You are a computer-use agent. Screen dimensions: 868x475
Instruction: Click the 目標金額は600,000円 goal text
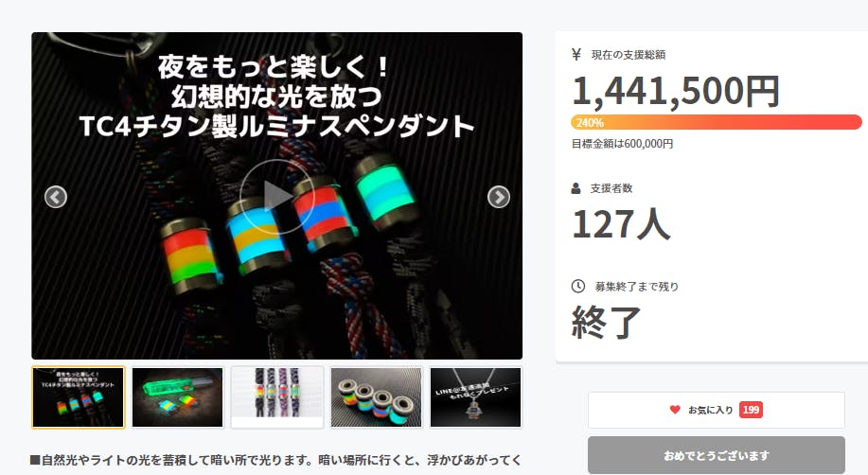coord(622,144)
